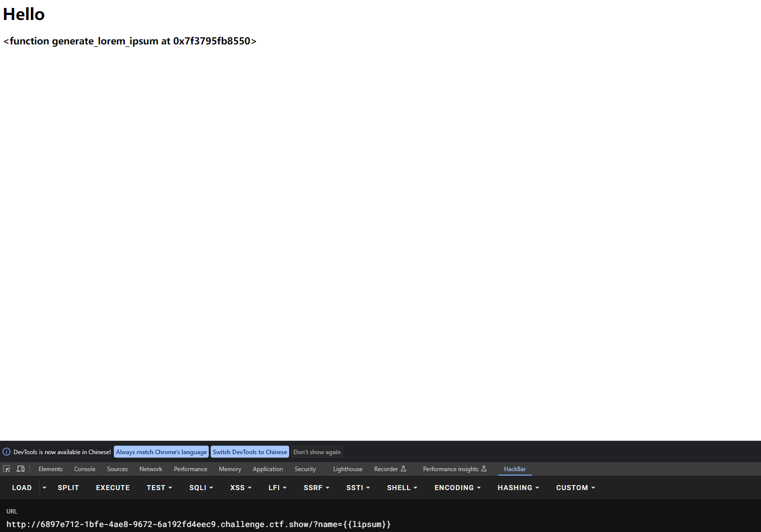
Task: Click the inspect element picker icon
Action: pyautogui.click(x=6, y=469)
